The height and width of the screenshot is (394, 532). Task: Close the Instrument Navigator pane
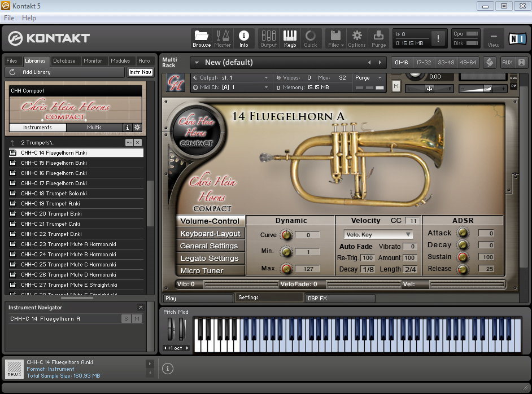pos(141,308)
